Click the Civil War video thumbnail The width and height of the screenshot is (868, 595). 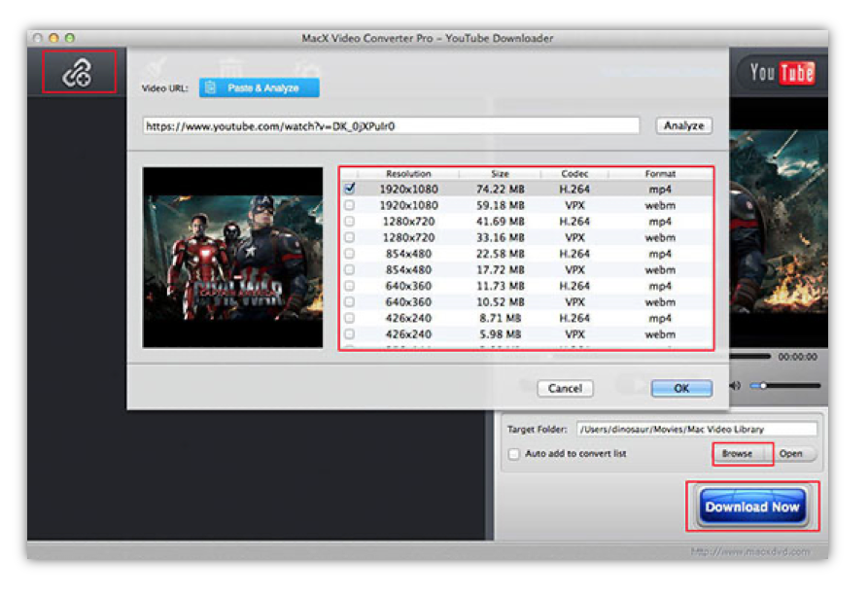(232, 258)
